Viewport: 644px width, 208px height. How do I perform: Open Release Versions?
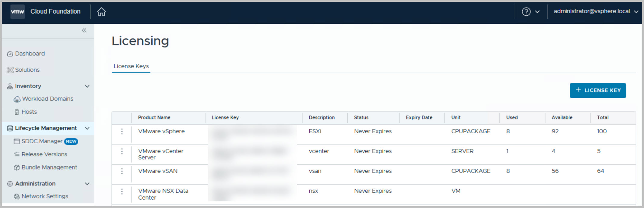point(44,154)
